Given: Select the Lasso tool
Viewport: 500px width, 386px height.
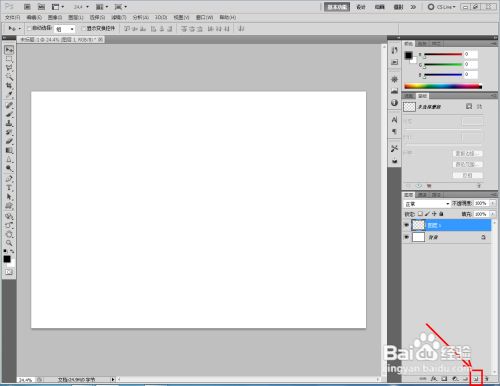Looking at the screenshot, I should [9, 68].
